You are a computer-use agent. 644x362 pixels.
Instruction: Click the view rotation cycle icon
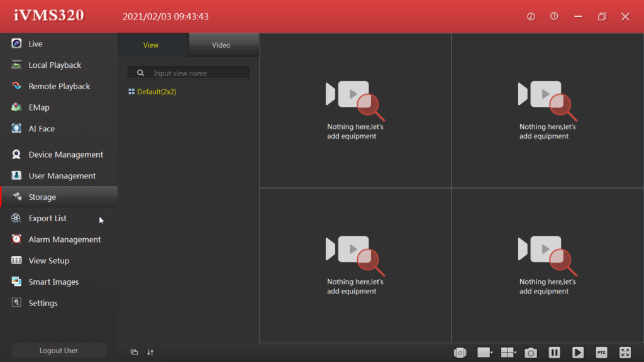[460, 353]
